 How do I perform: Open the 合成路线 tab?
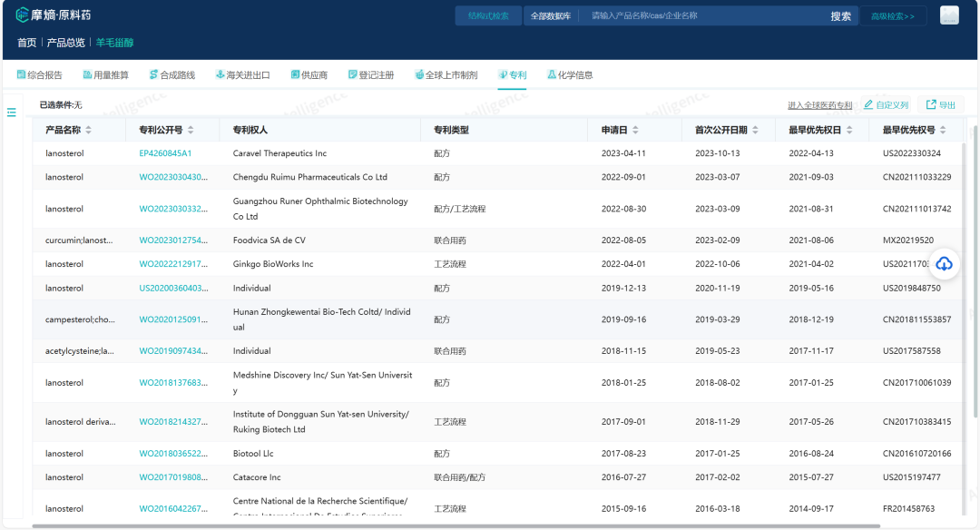pos(171,75)
